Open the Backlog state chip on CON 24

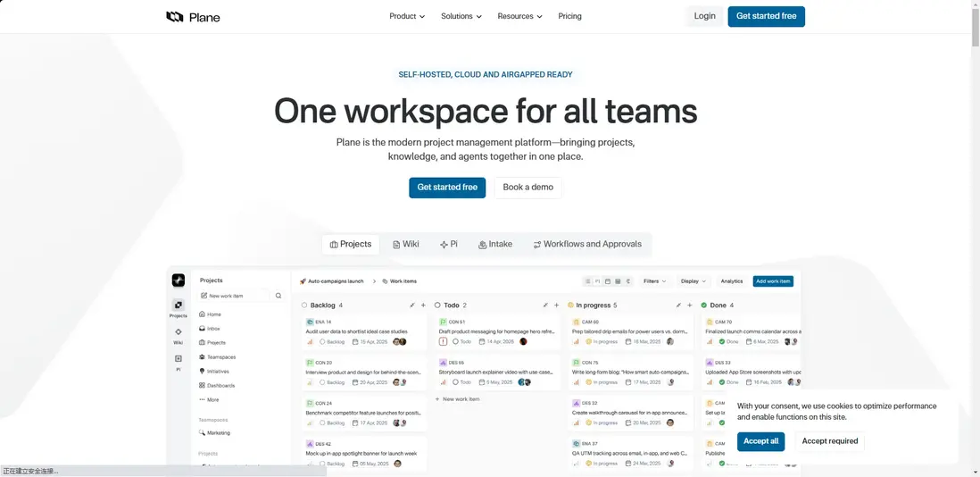click(332, 423)
